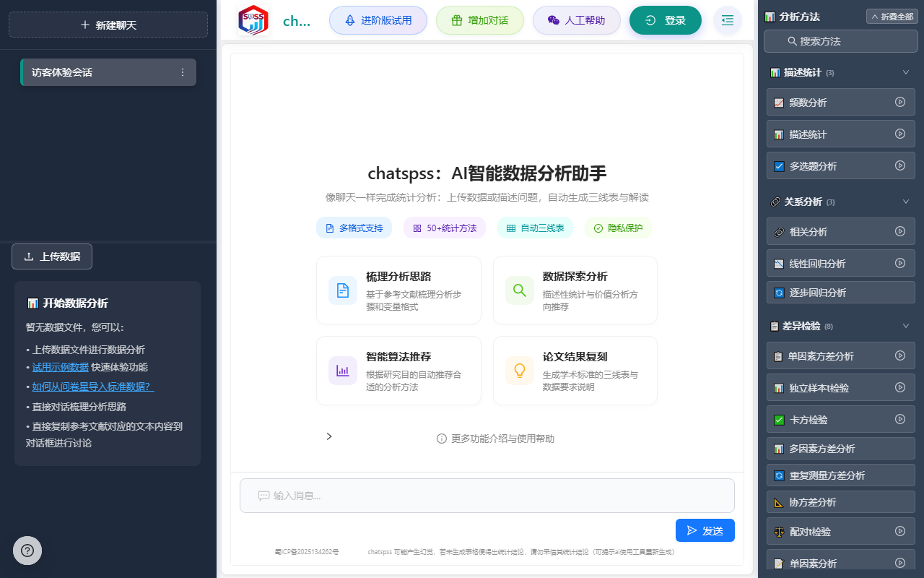Click the chart icon beside 开始数据分析

tap(32, 303)
